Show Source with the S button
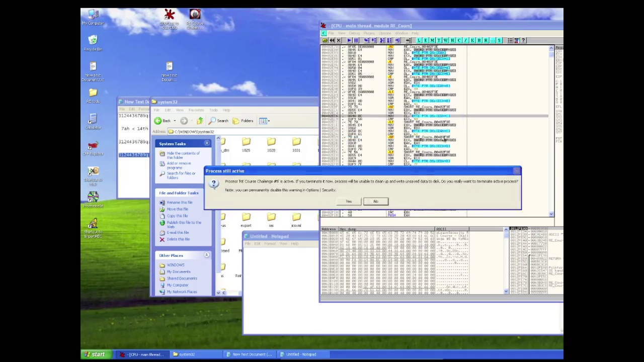The width and height of the screenshot is (644, 362). click(x=499, y=40)
